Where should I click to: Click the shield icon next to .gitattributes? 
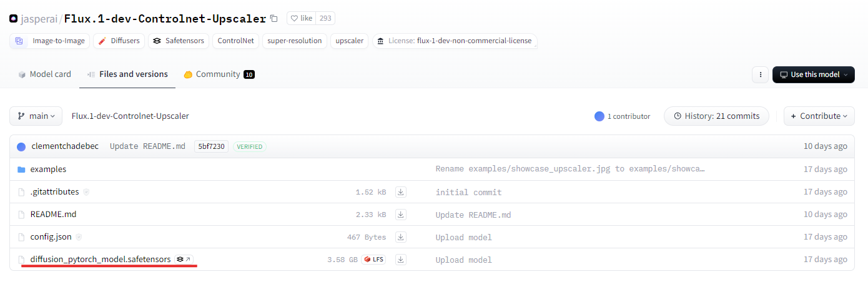click(x=86, y=192)
